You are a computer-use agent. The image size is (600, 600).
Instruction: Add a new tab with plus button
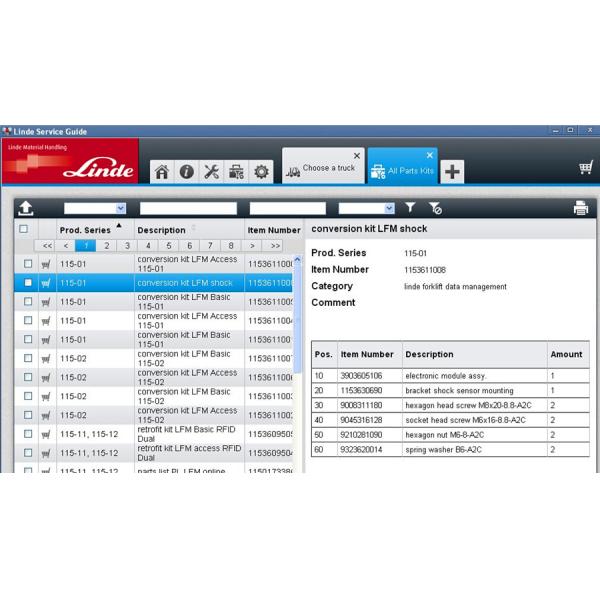tap(453, 171)
